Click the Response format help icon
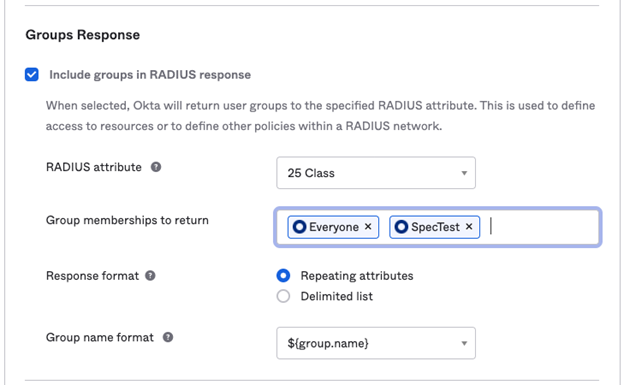The width and height of the screenshot is (624, 385). click(x=150, y=276)
